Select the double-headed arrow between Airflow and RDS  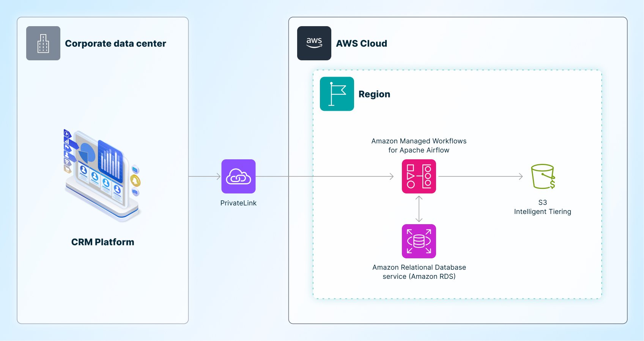[419, 209]
